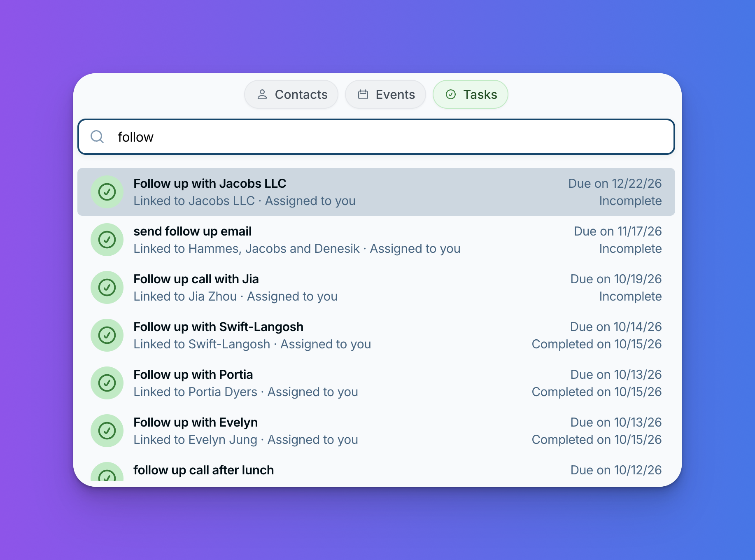This screenshot has height=560, width=755.
Task: Click the 'Due on 12/22/26' date
Action: 615,184
